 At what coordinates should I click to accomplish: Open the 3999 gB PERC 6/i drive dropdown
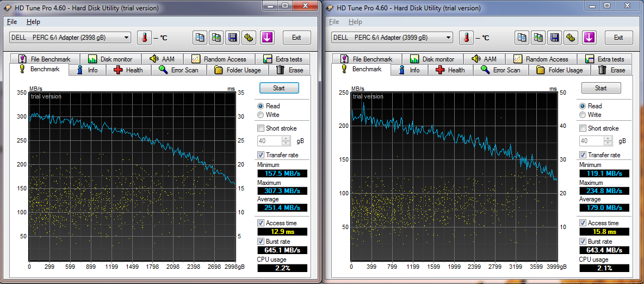tap(392, 38)
